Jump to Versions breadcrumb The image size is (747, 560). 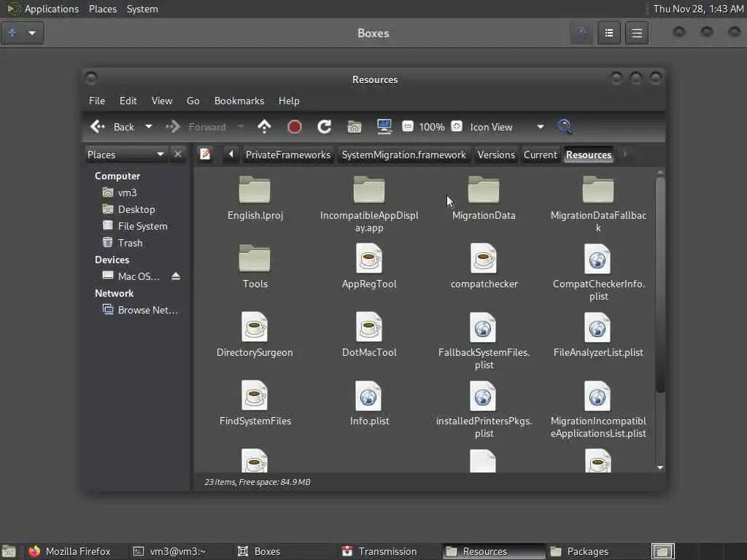pyautogui.click(x=496, y=155)
